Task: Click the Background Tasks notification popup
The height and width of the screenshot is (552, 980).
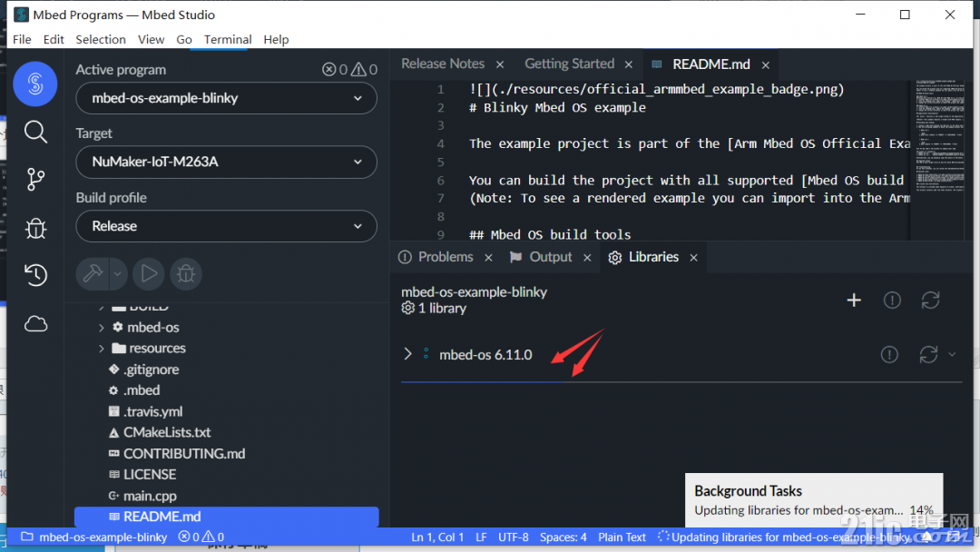Action: [814, 500]
